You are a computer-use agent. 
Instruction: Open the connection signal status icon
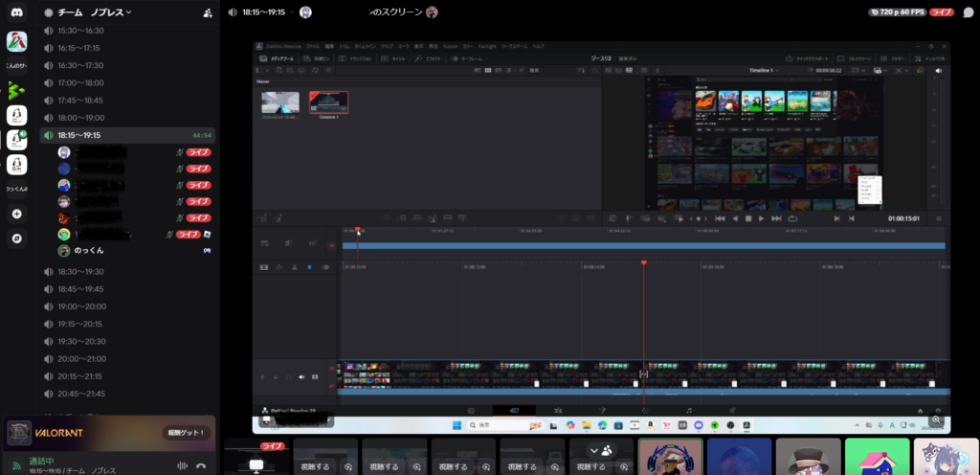point(17,465)
